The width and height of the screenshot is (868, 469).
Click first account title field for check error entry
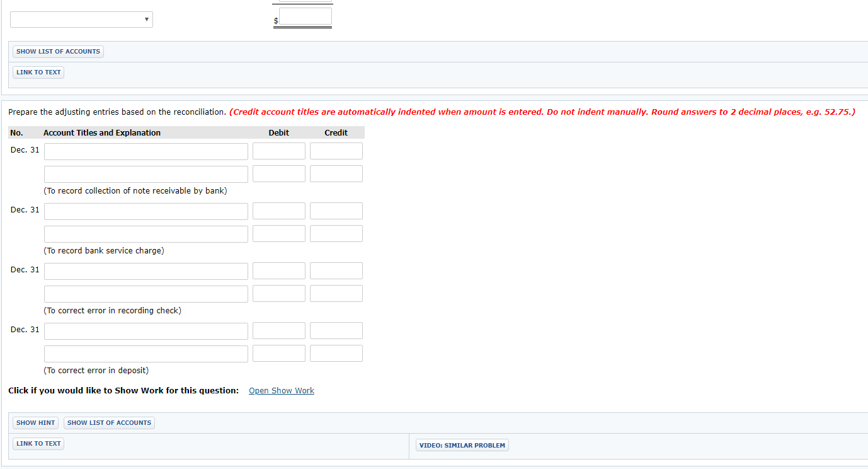coord(146,271)
